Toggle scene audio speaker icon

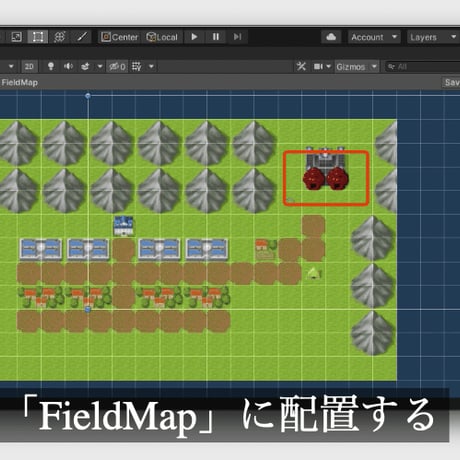click(68, 66)
